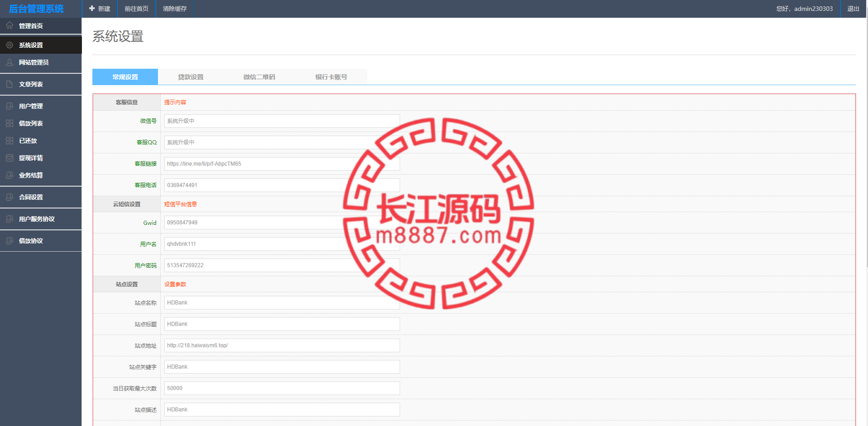This screenshot has height=426, width=868.
Task: Click the 后台管理系统 logo title
Action: (x=36, y=9)
